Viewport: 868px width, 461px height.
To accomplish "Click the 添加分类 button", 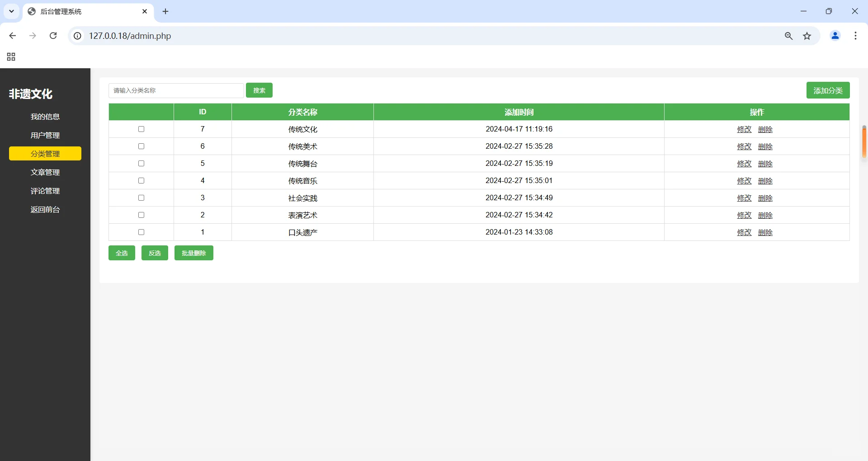I will point(828,90).
